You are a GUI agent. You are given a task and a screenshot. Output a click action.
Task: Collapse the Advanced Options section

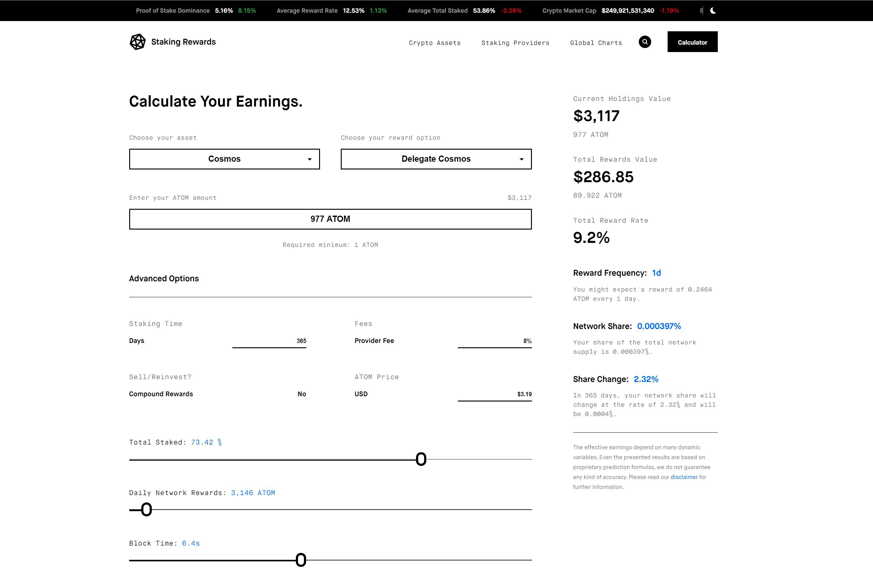click(164, 279)
